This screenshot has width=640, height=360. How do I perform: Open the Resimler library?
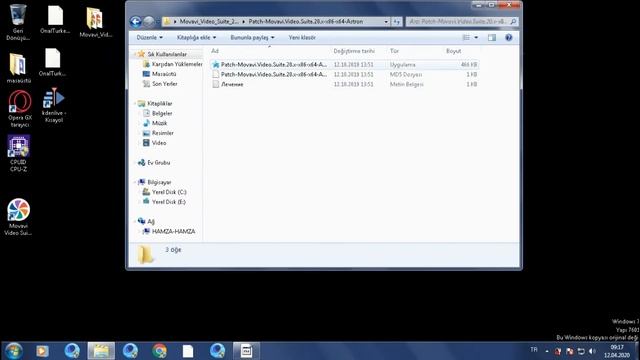[158, 133]
